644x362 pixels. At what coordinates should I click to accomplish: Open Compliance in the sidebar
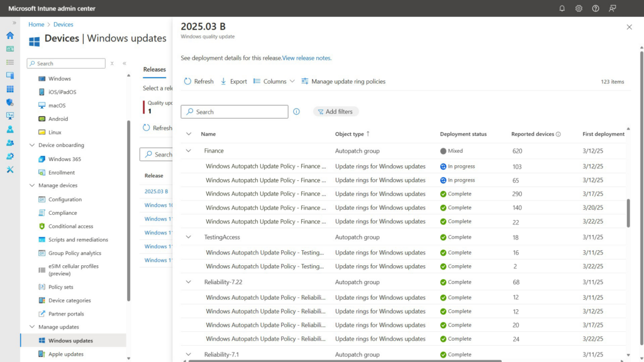pos(63,213)
